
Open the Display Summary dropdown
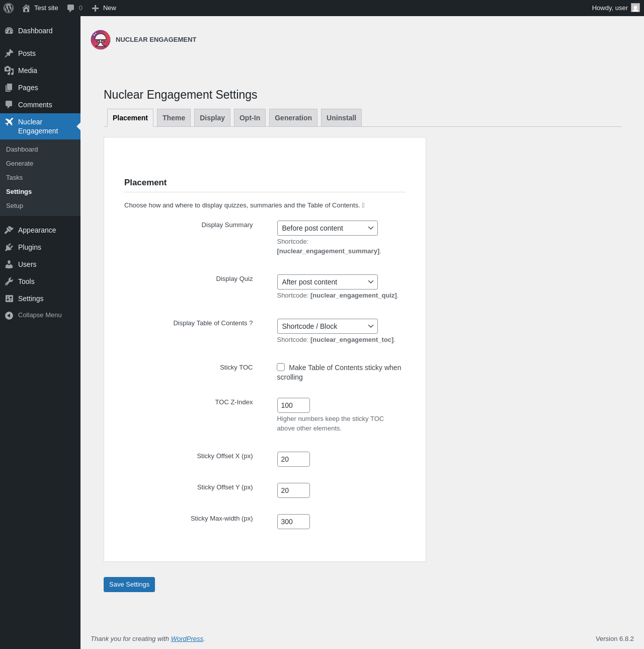tap(327, 228)
